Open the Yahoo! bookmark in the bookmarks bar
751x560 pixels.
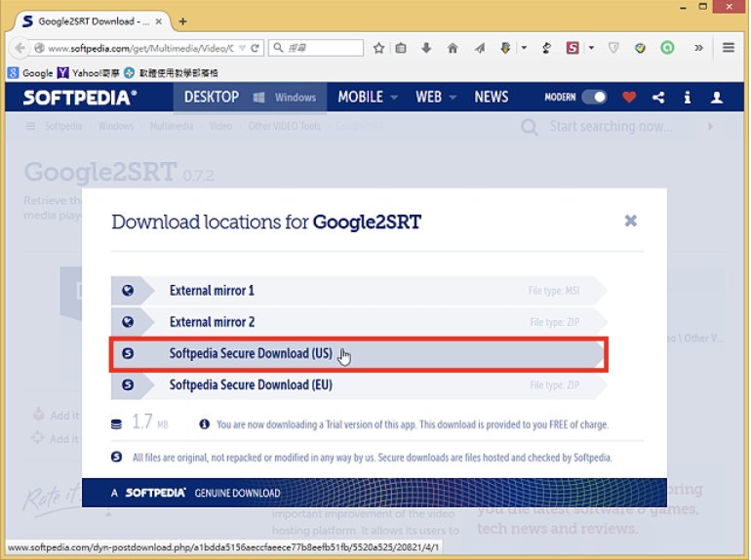(88, 73)
